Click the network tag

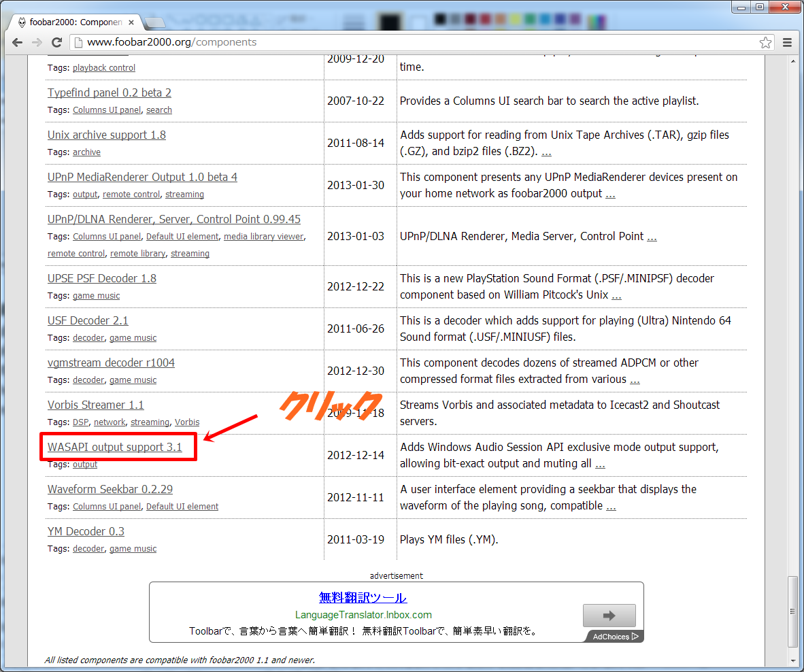(110, 422)
